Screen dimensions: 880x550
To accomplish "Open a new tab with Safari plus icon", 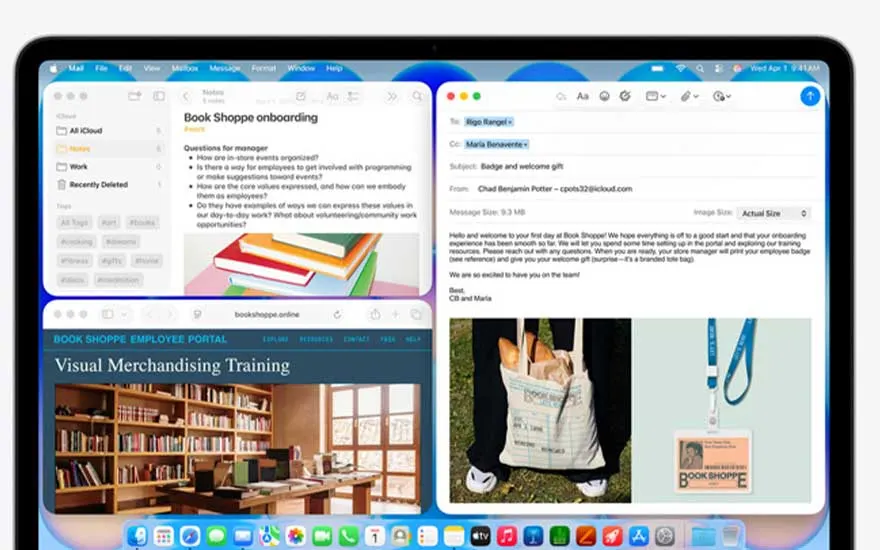I will 395,315.
